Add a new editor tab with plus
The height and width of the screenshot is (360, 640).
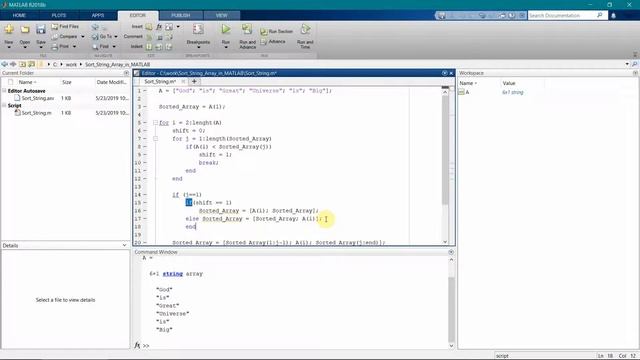[194, 82]
